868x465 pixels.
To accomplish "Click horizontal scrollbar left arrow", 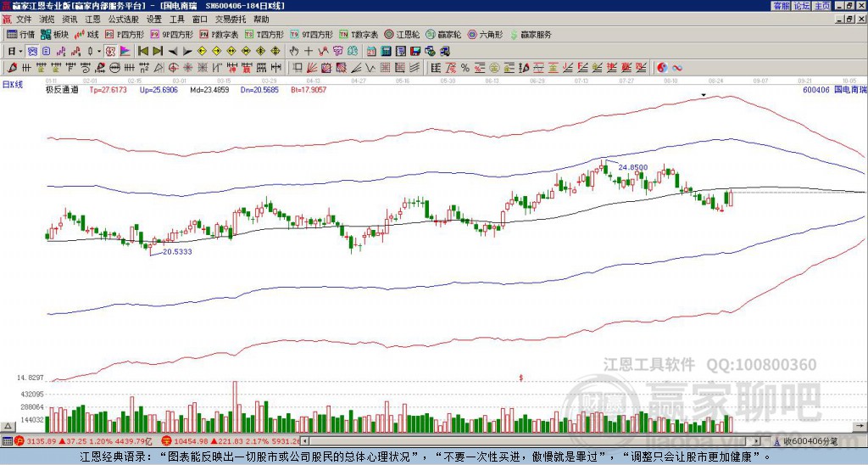I will [x=305, y=441].
